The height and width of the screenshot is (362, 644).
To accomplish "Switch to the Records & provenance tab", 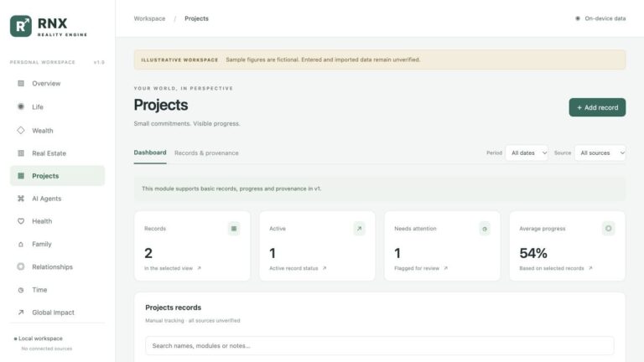I will tap(206, 153).
